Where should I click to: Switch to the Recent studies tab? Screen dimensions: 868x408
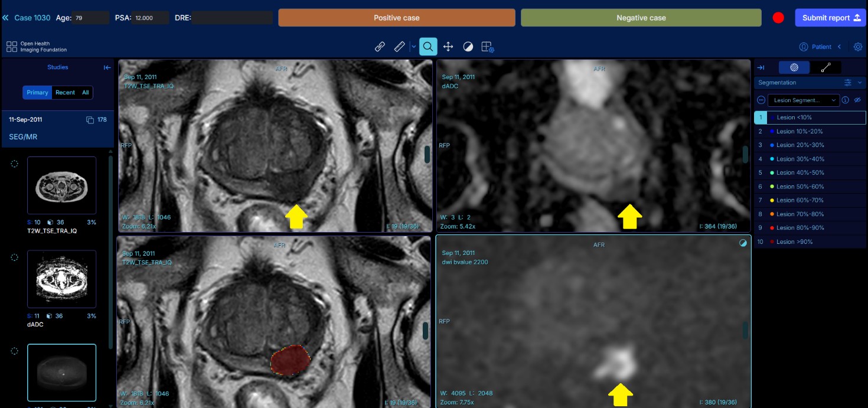[65, 93]
